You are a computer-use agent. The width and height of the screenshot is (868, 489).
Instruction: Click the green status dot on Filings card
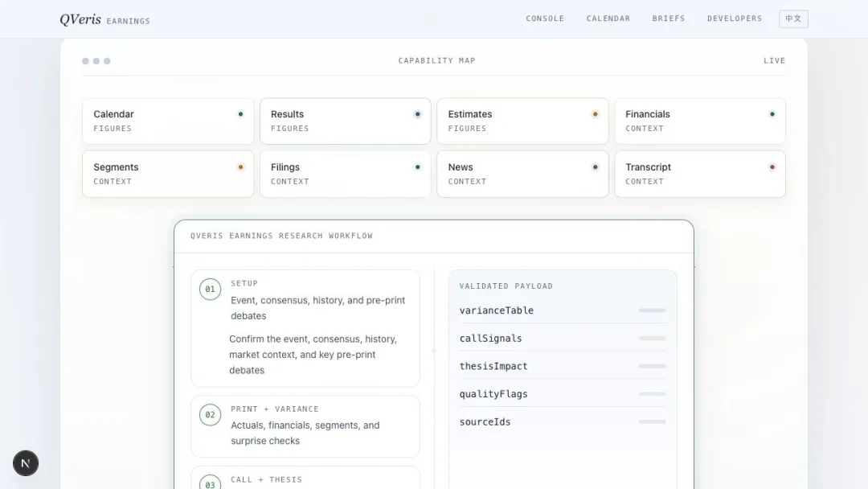[x=417, y=166]
